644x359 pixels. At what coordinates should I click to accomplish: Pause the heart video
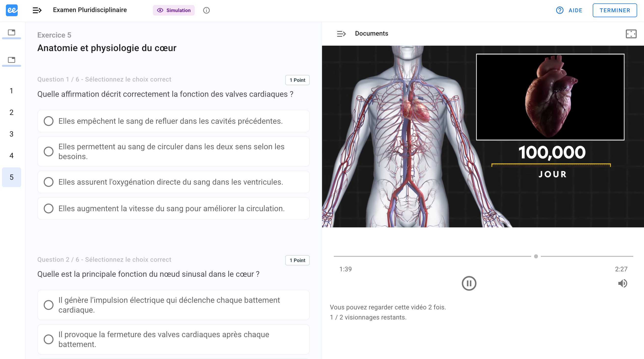[469, 283]
